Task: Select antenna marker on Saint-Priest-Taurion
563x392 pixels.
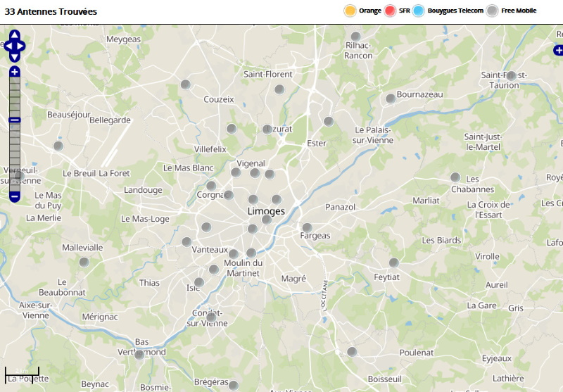Action: point(511,76)
